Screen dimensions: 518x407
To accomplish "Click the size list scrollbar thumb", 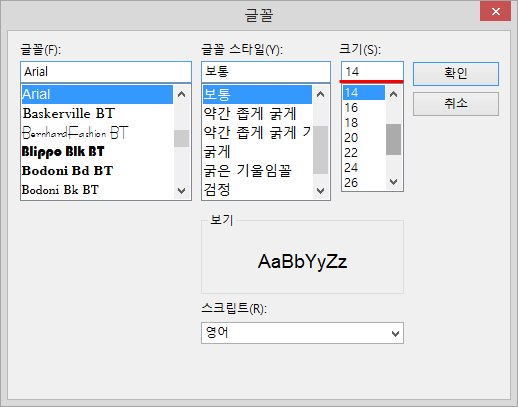I will pyautogui.click(x=393, y=139).
